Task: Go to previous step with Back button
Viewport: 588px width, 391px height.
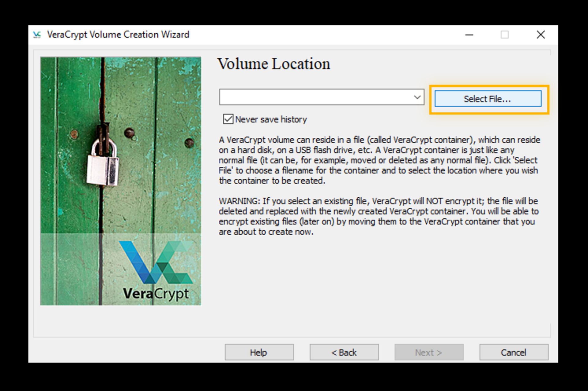Action: [344, 352]
